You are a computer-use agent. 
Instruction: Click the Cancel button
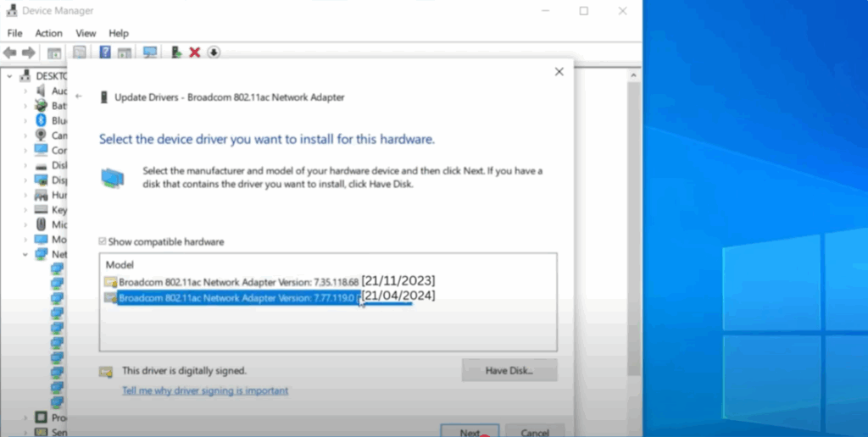pos(535,430)
